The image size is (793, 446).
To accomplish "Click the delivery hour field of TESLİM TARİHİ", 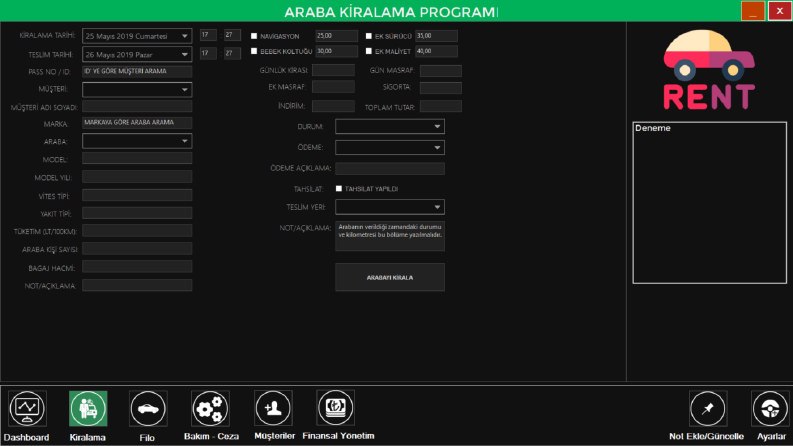I will coord(208,53).
